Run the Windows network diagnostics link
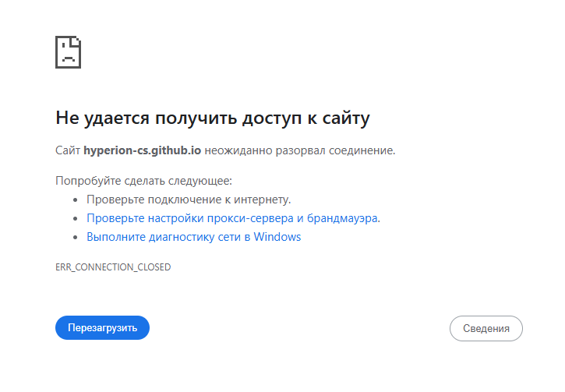Image resolution: width=565 pixels, height=392 pixels. point(193,237)
